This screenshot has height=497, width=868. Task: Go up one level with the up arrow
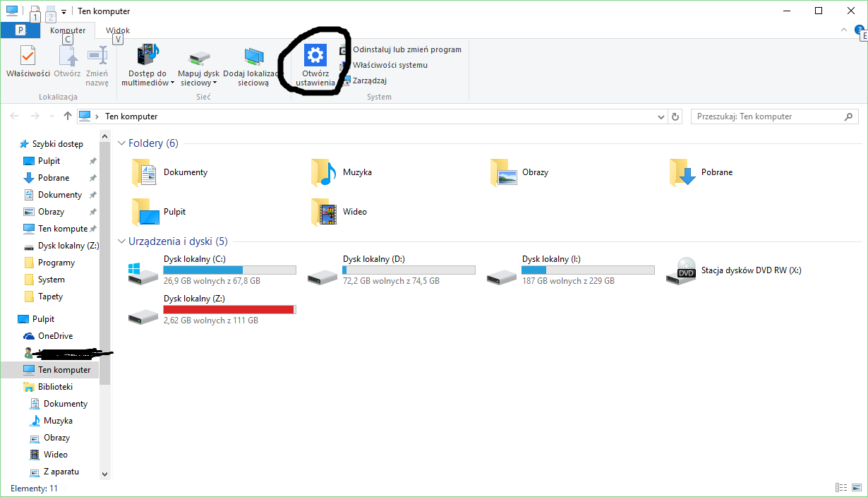pos(68,116)
